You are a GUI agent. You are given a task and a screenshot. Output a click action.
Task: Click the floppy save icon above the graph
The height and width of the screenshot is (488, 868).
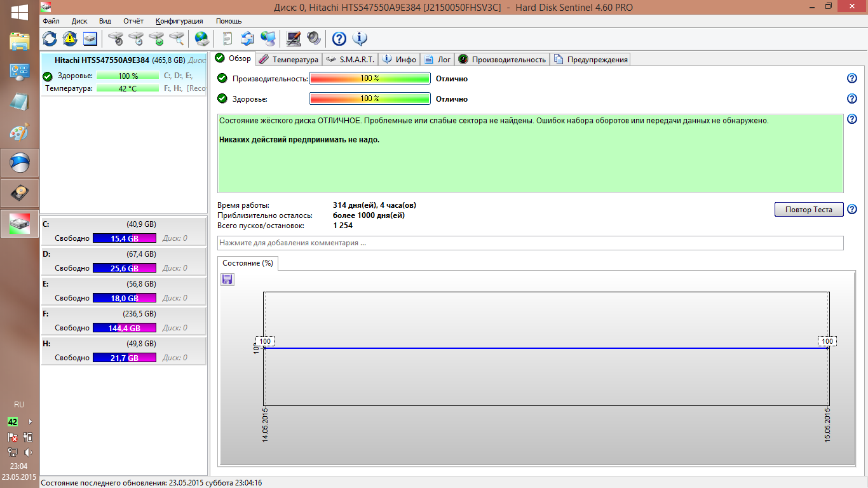tap(227, 279)
